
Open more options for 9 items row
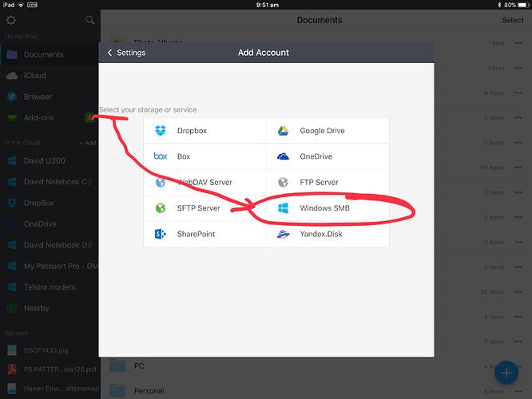pyautogui.click(x=518, y=93)
